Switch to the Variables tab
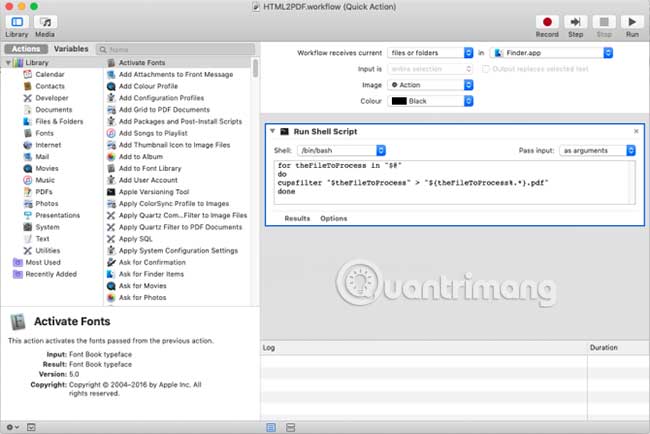The image size is (650, 434). [71, 49]
